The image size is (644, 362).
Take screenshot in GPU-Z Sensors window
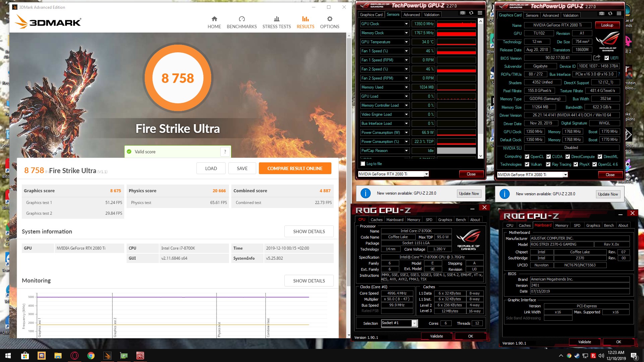(x=463, y=13)
